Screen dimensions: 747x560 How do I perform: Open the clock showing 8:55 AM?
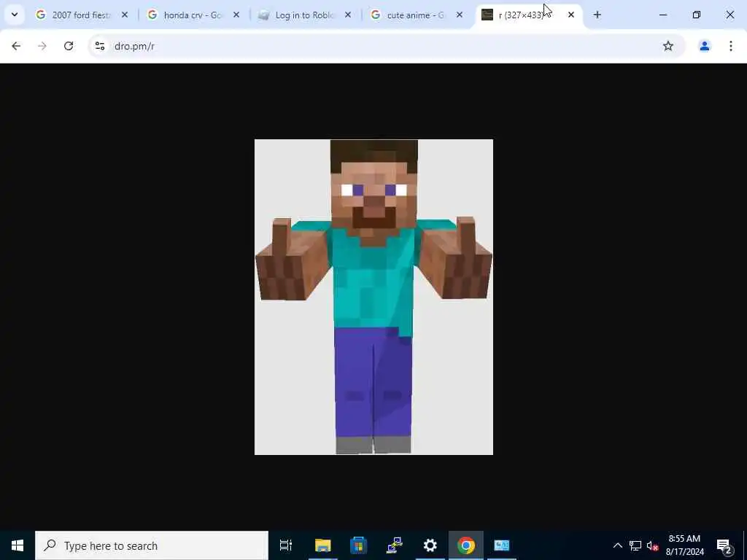(x=684, y=545)
